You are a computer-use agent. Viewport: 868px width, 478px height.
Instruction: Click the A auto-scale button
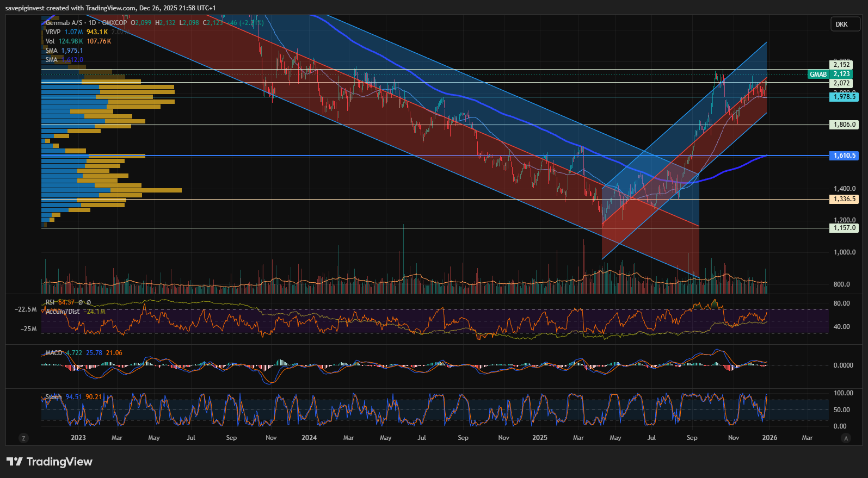click(845, 438)
